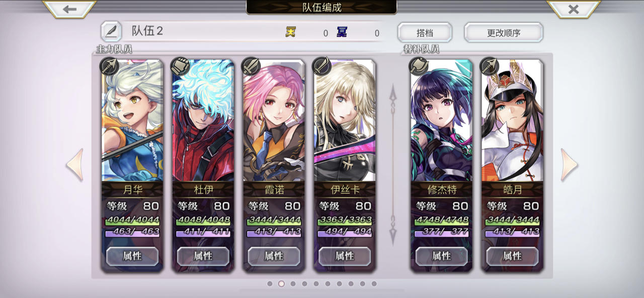Click 杜伊's fist class icon
This screenshot has width=644, height=298.
(180, 66)
